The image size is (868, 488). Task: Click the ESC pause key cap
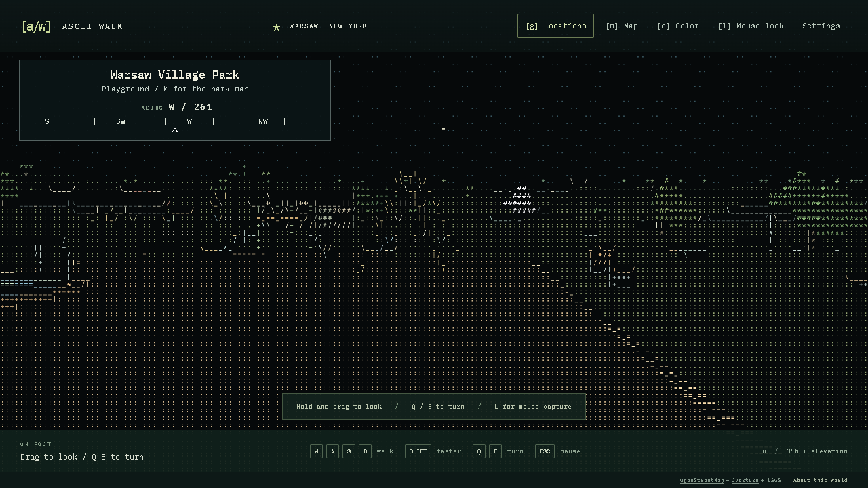(x=545, y=451)
